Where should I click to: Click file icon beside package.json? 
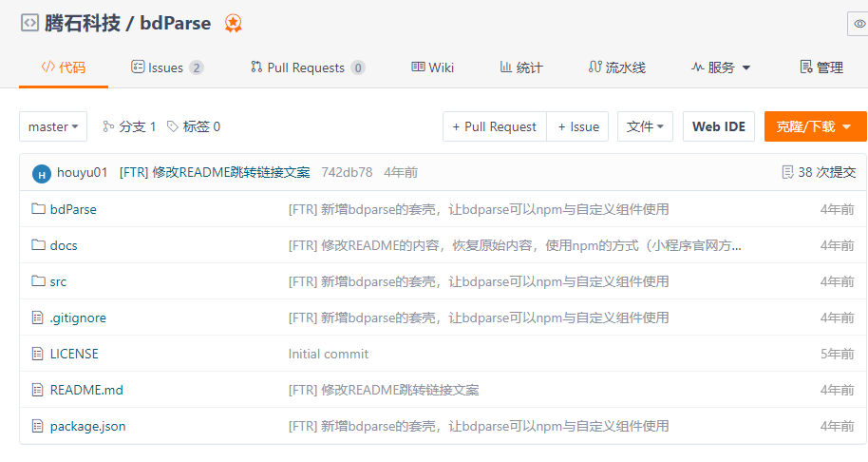point(37,426)
